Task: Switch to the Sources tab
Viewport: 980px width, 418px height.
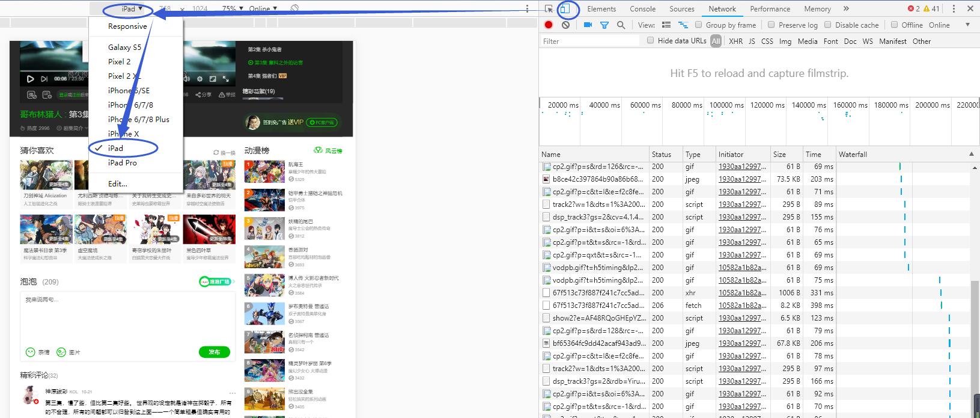Action: [x=682, y=9]
